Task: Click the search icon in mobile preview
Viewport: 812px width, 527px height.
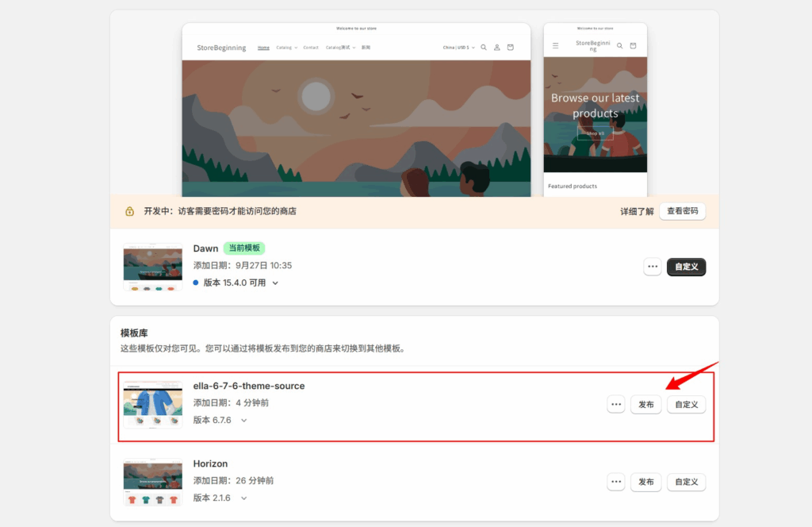Action: pos(620,46)
